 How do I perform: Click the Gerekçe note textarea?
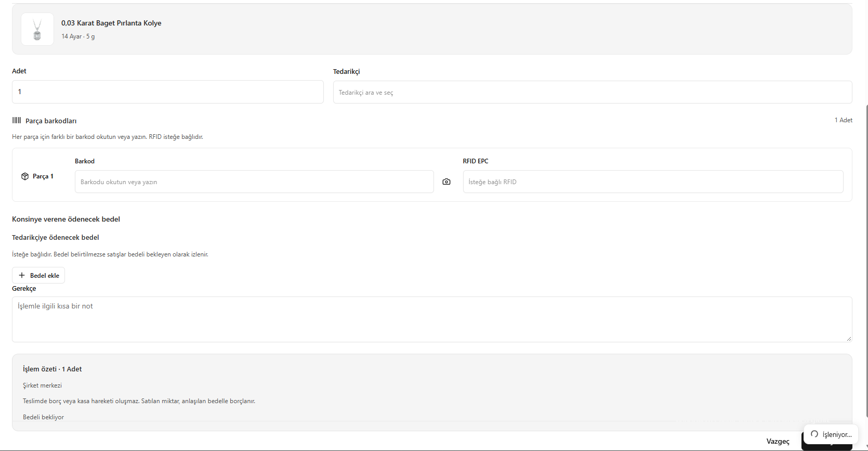432,319
